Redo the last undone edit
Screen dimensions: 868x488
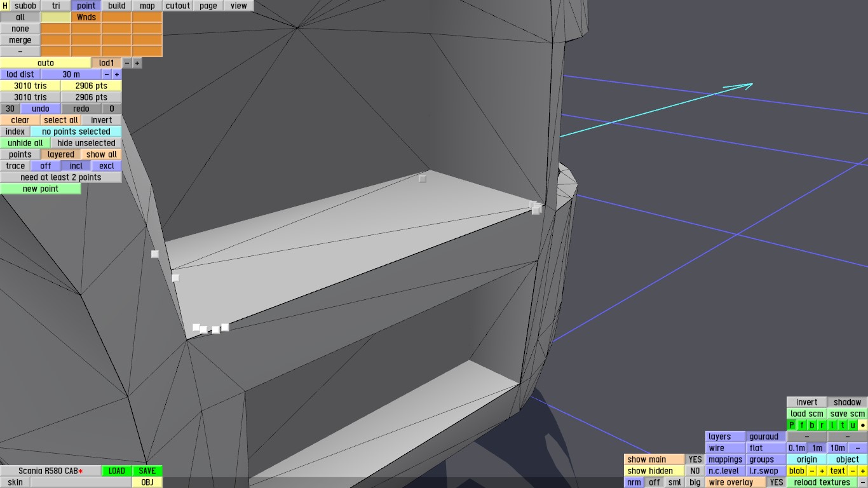81,109
